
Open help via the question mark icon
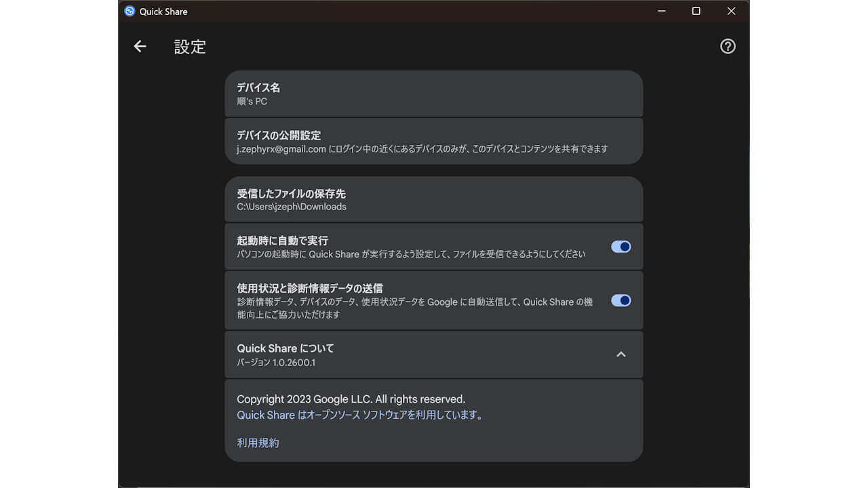pyautogui.click(x=728, y=46)
